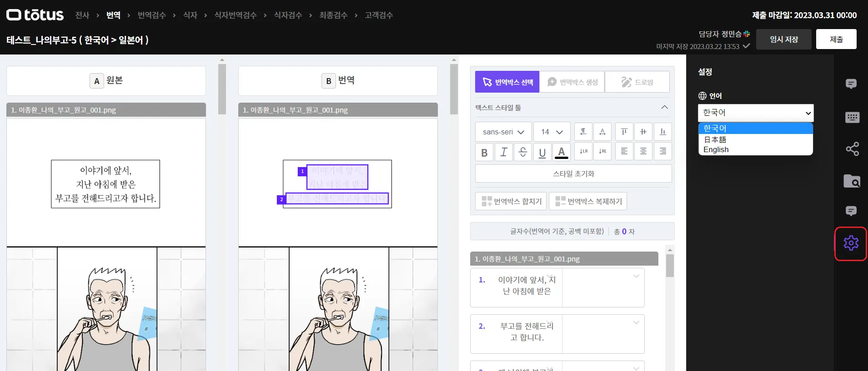Go to the 전사 workflow step
This screenshot has width=868, height=371.
82,15
